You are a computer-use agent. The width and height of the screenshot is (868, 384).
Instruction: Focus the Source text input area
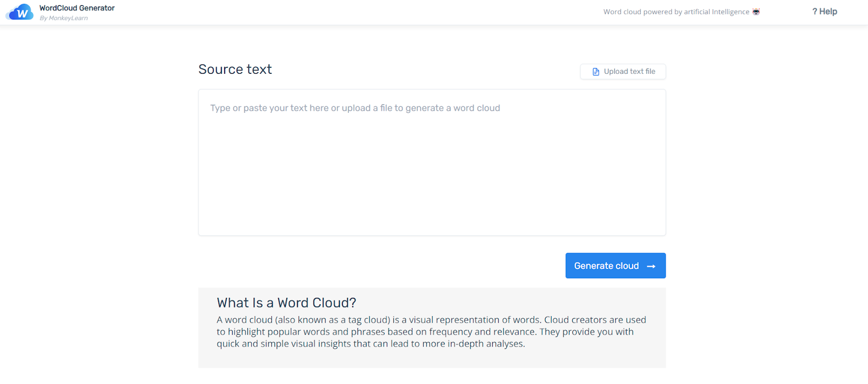click(432, 163)
